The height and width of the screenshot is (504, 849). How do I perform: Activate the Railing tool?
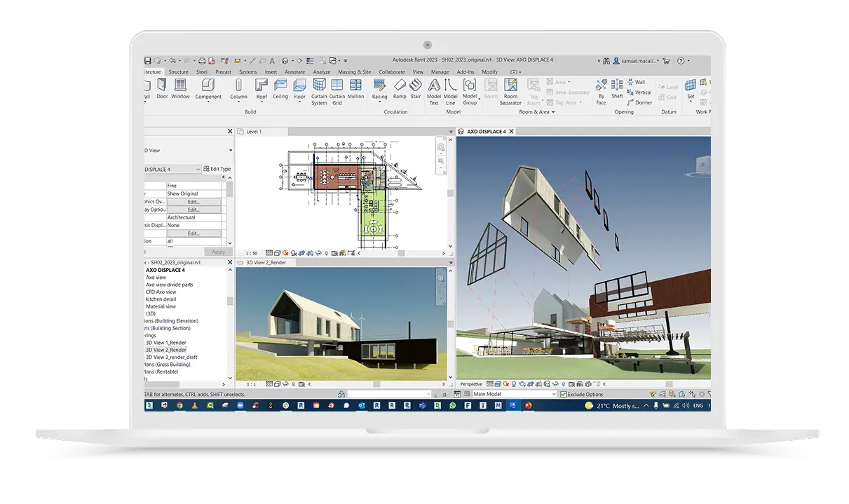[379, 88]
